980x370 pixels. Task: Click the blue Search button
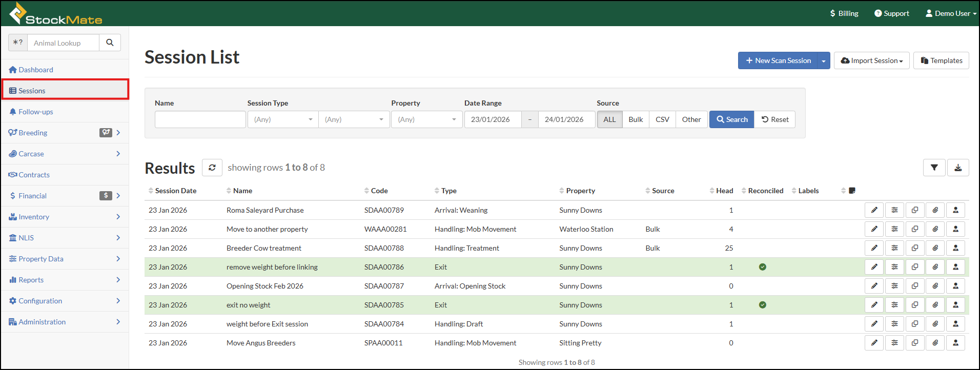point(731,119)
